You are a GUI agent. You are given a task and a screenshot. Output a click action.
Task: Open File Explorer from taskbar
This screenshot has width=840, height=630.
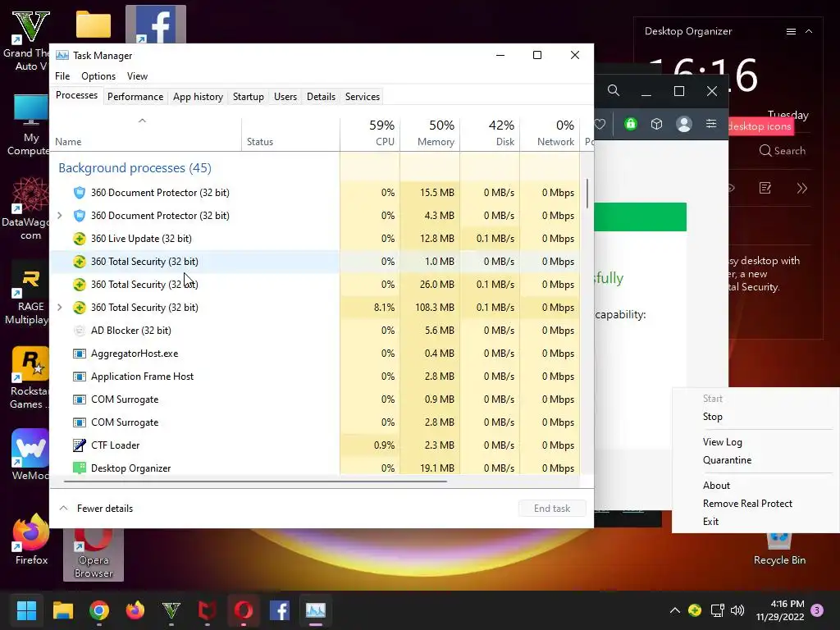pyautogui.click(x=62, y=610)
